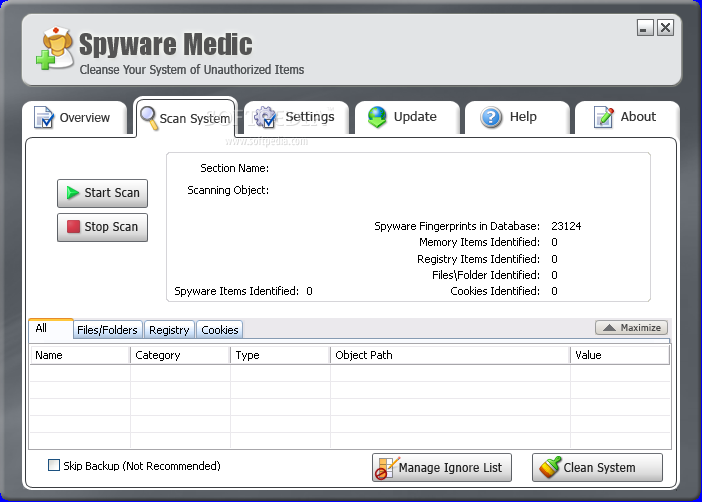This screenshot has width=702, height=502.
Task: Start the system scan
Action: [x=103, y=193]
